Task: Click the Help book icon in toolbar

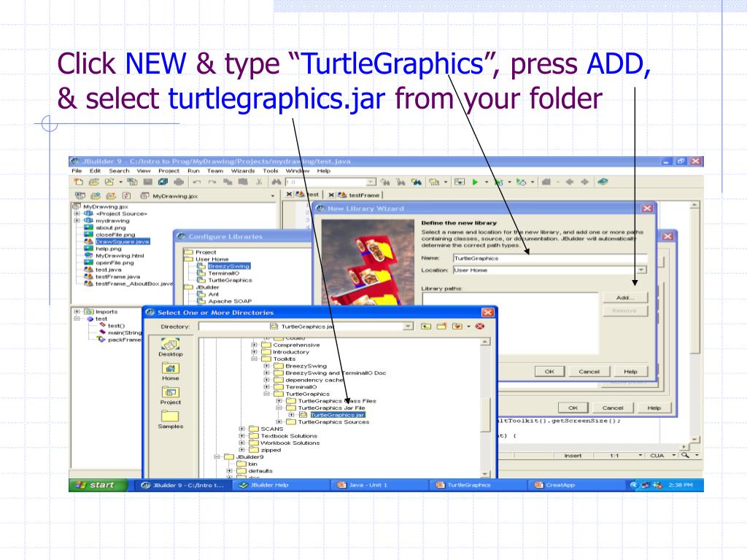Action: tap(603, 182)
